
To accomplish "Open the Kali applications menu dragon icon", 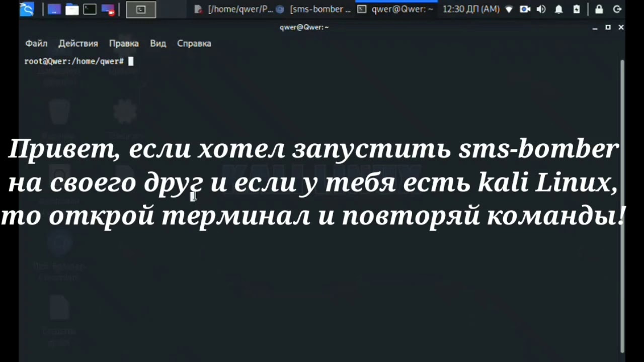I will (27, 9).
